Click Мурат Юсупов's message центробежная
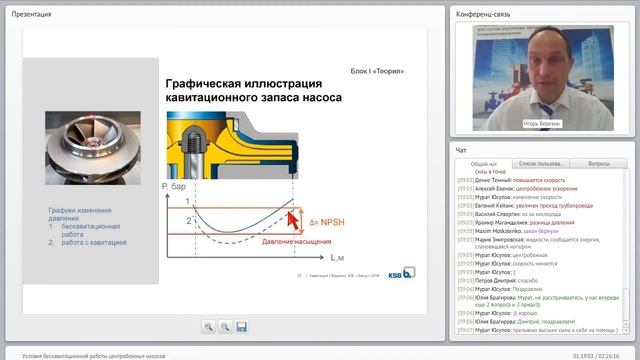Screen dimensions: 640x360 coord(530,255)
